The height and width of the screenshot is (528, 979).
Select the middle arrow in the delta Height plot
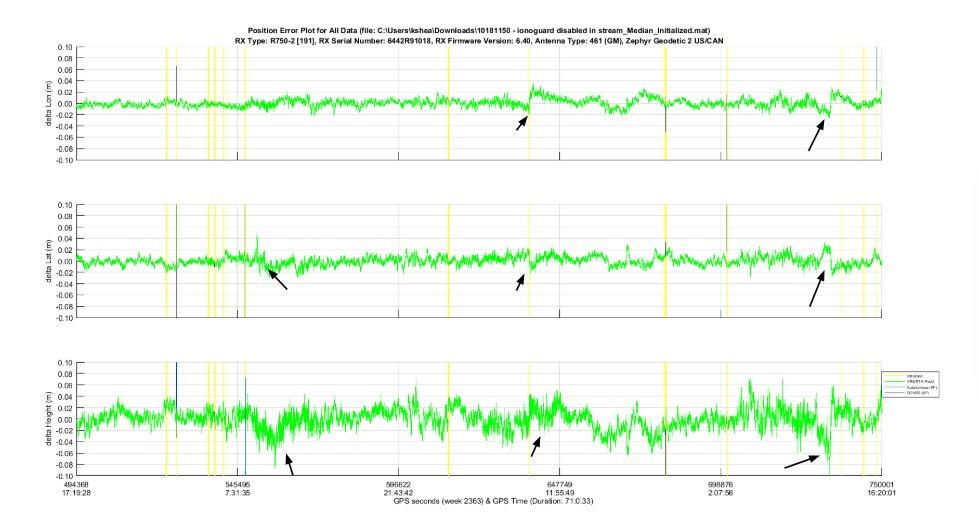(x=537, y=446)
